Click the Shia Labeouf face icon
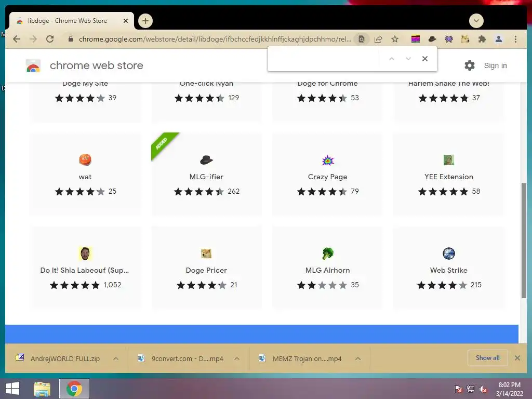Image resolution: width=532 pixels, height=399 pixels. [85, 254]
